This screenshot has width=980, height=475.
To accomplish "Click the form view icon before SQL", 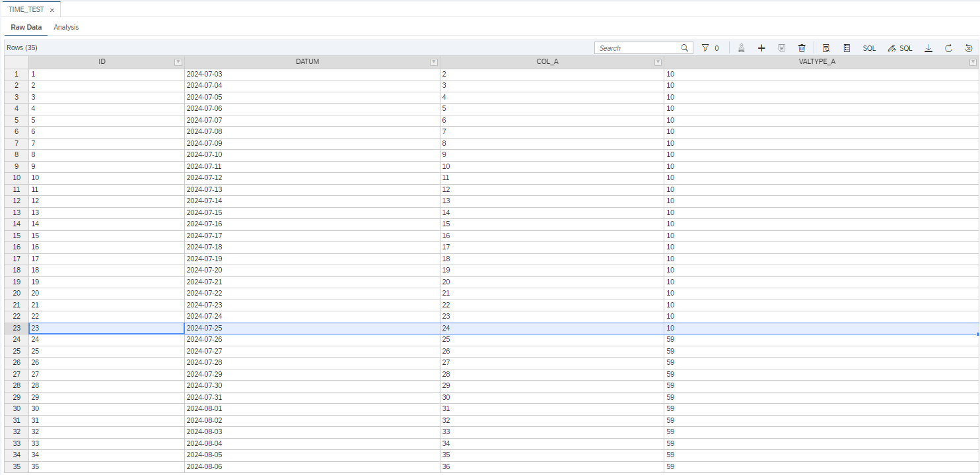I will (847, 48).
